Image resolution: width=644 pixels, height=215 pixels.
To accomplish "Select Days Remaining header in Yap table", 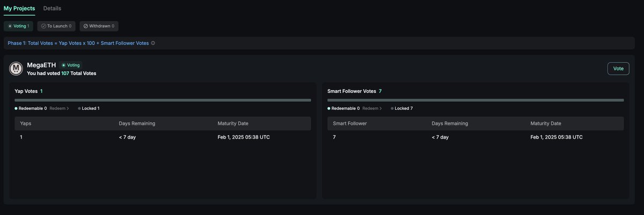I will (x=137, y=123).
